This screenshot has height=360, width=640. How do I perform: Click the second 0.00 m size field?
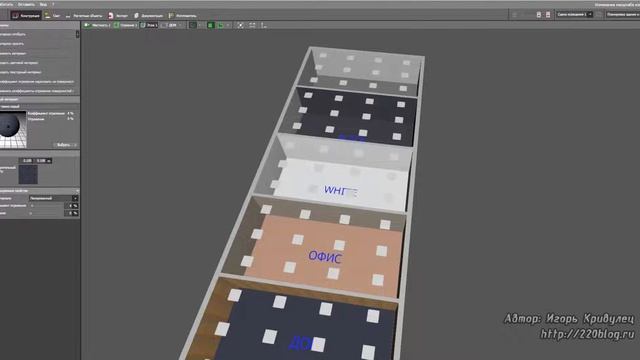coord(43,161)
